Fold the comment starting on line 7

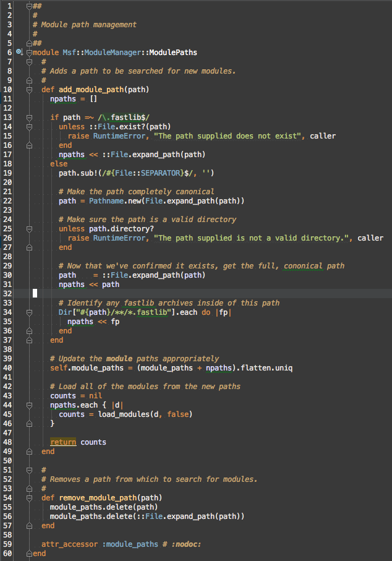click(x=29, y=62)
